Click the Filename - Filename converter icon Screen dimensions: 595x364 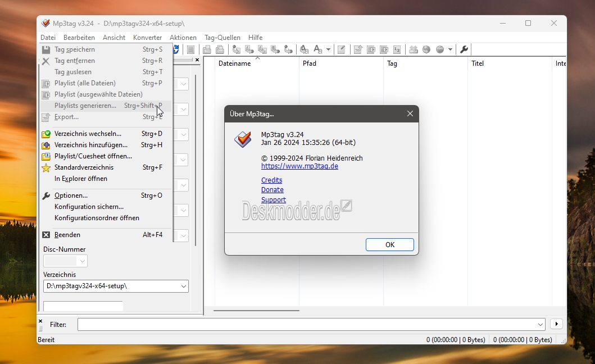click(262, 49)
